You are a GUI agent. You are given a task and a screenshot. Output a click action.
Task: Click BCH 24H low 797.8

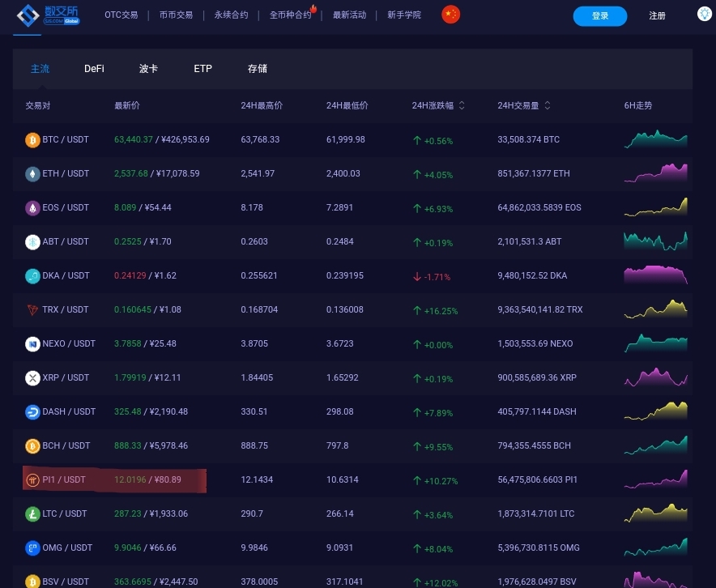coord(337,446)
